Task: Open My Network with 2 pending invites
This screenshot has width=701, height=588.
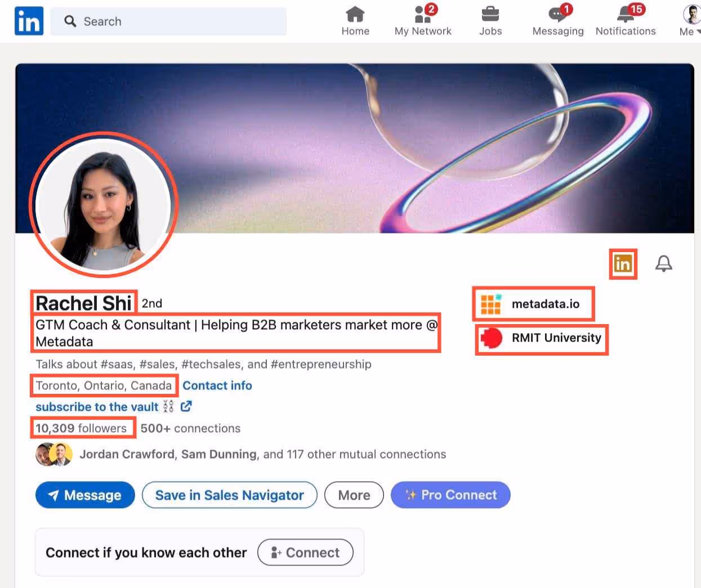Action: click(422, 20)
